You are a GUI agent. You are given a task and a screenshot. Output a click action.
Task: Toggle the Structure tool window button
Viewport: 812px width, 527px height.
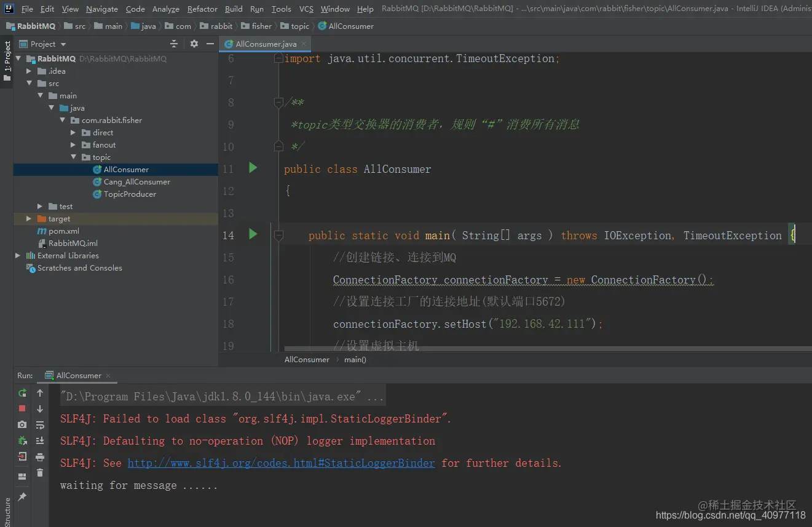7,512
